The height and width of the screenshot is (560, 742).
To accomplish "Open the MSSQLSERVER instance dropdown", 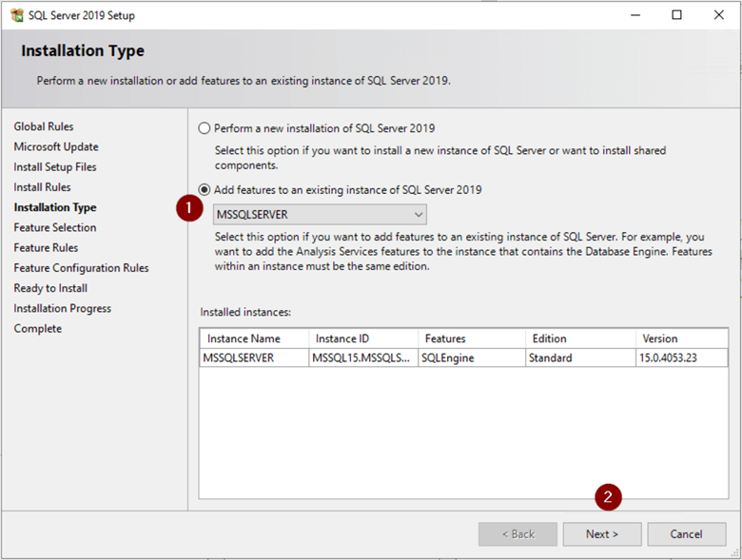I will click(320, 215).
